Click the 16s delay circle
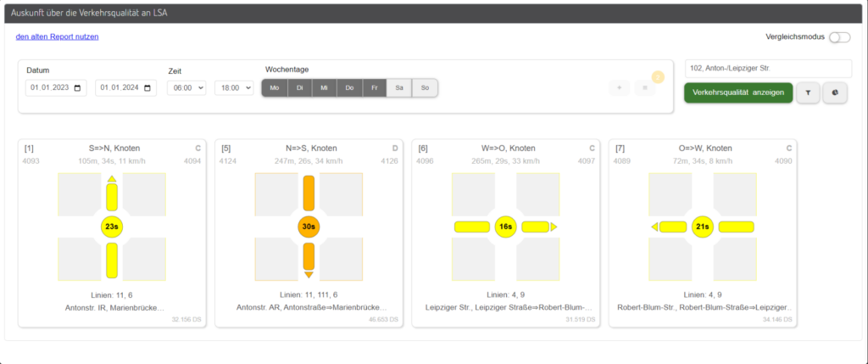 click(x=506, y=227)
